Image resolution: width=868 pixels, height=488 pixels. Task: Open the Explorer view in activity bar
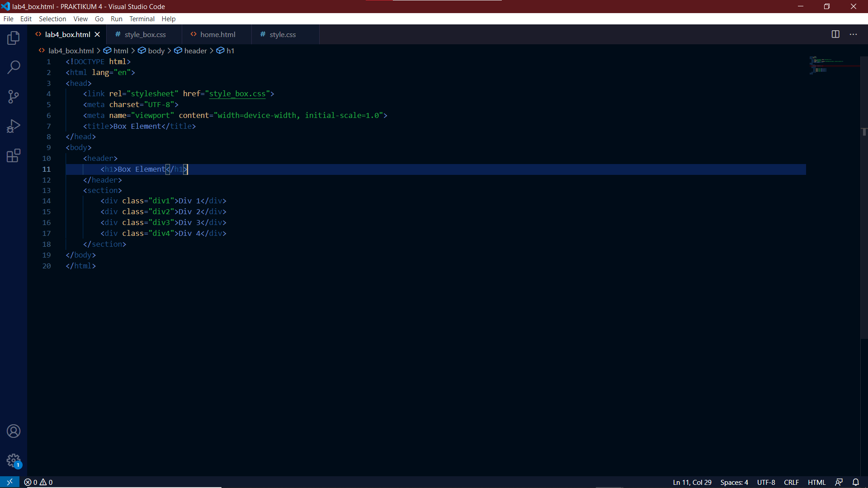pyautogui.click(x=14, y=38)
